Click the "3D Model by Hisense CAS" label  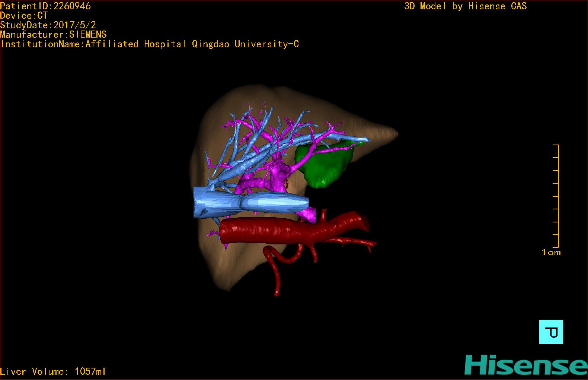tap(466, 6)
